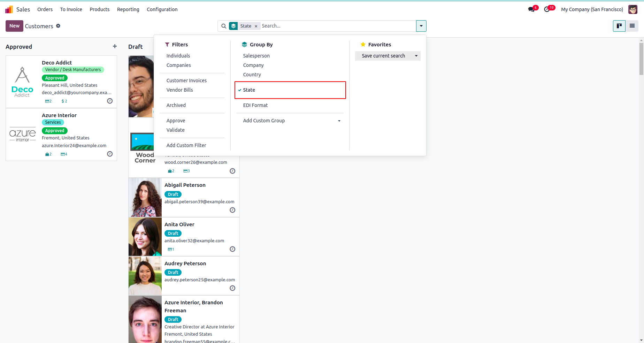The width and height of the screenshot is (644, 343).
Task: Click the Services tag on Azure Interior
Action: 53,122
